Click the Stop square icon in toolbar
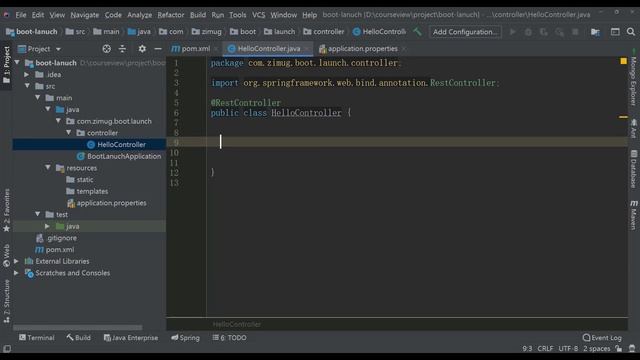Screen dimensions: 640x360 (x=575, y=31)
